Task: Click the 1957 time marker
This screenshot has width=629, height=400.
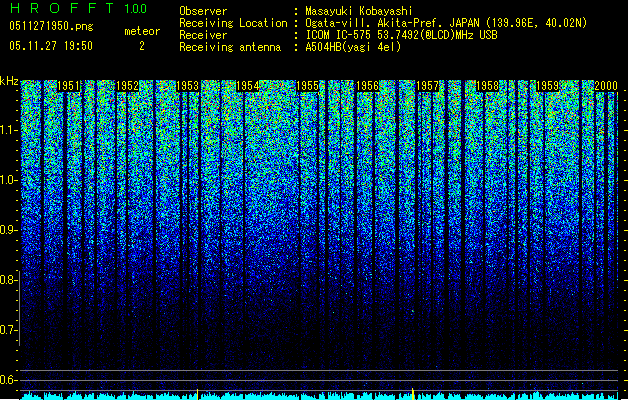Action: click(427, 86)
